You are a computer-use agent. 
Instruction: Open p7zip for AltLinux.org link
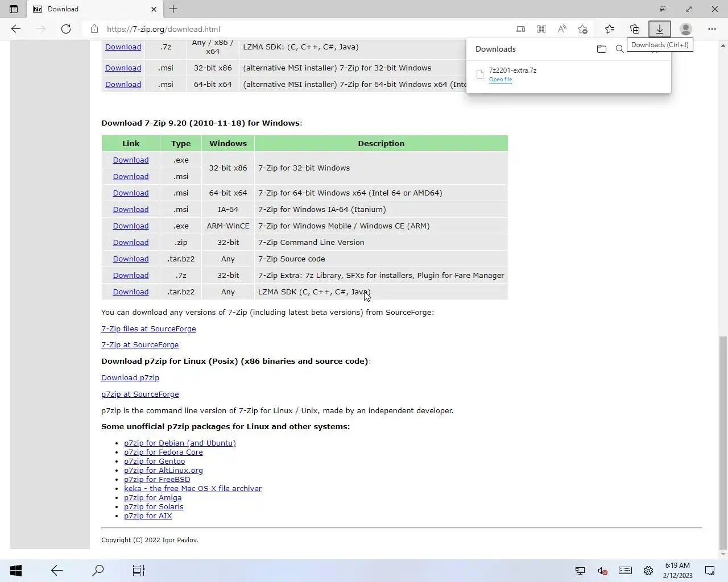(163, 470)
